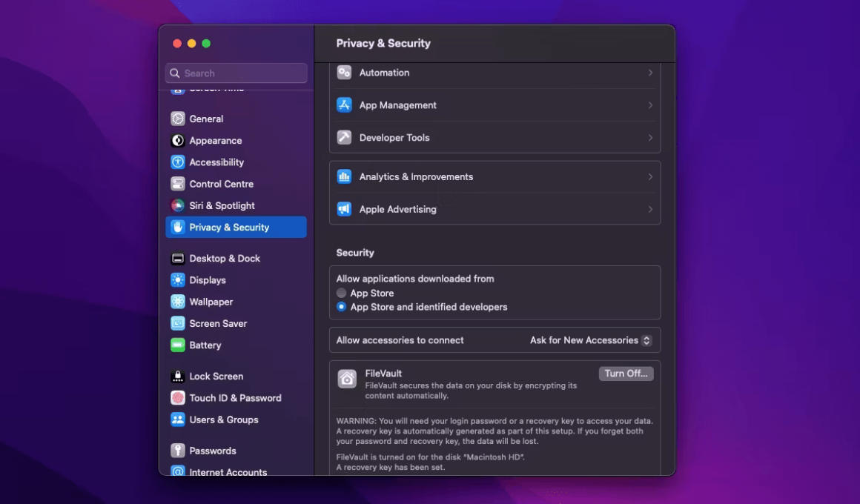Open Appearance settings in sidebar
The width and height of the screenshot is (860, 504).
click(x=236, y=140)
